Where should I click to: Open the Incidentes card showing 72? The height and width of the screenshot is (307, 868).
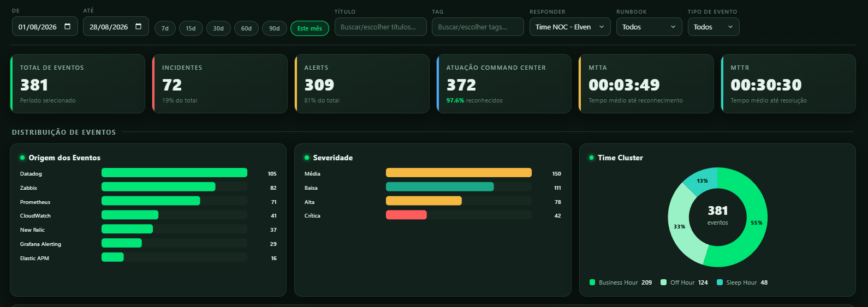click(x=219, y=83)
